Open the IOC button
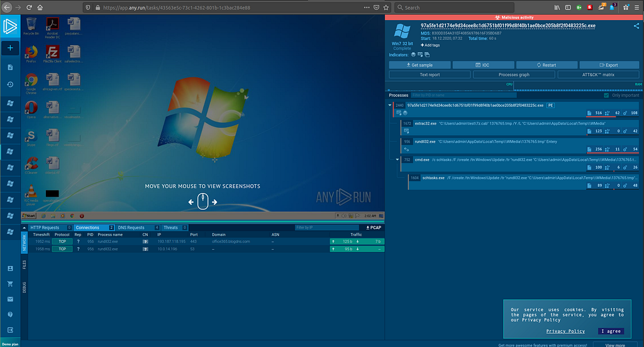 point(483,65)
